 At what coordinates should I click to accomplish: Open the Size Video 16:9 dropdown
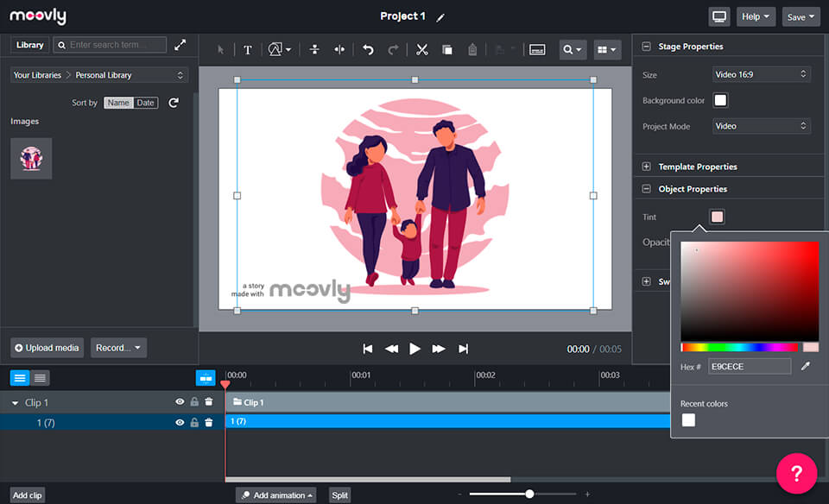point(761,75)
